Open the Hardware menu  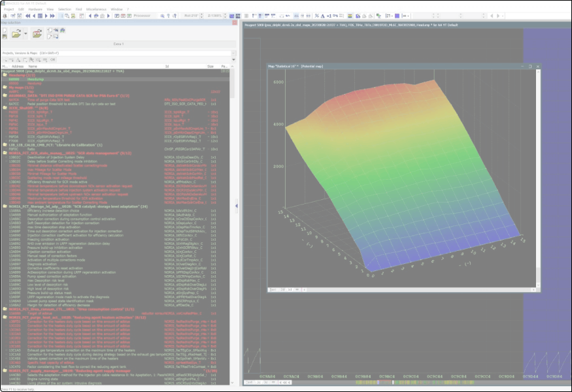[35, 9]
